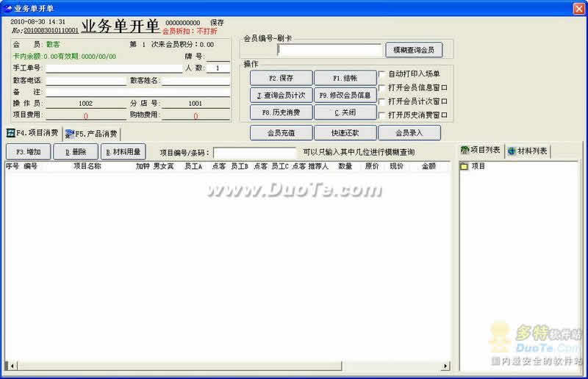Toggle the 打开会员信息窗口 checkbox
This screenshot has width=588, height=379.
click(381, 87)
